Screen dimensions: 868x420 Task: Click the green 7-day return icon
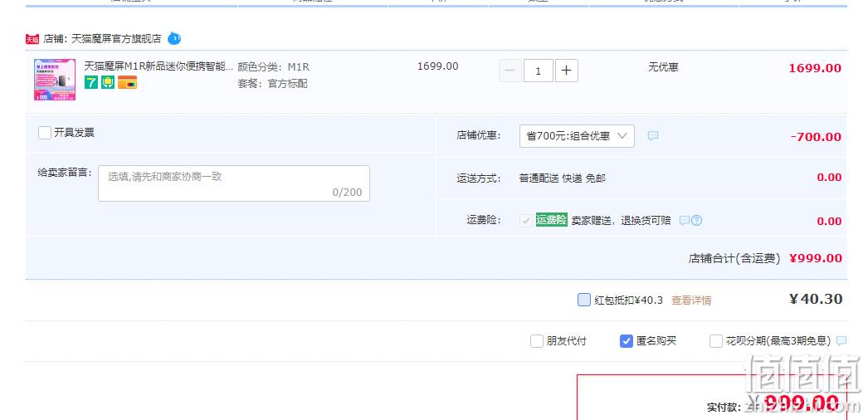pyautogui.click(x=90, y=82)
